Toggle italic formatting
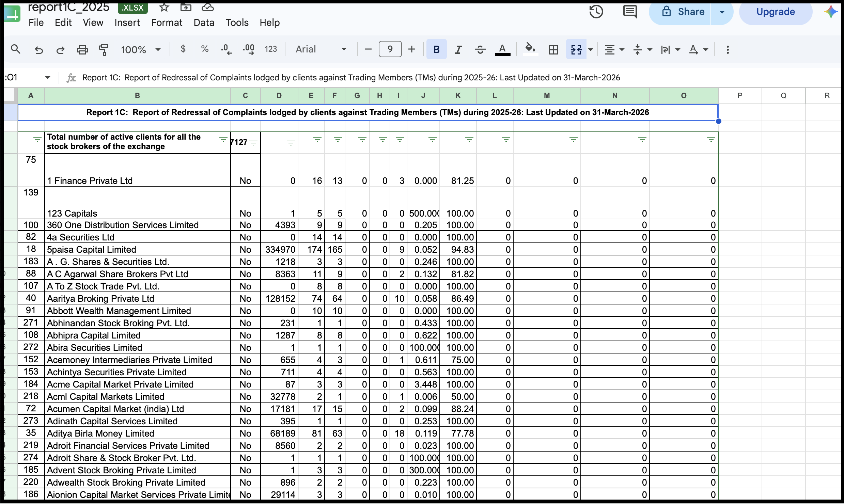 [458, 50]
